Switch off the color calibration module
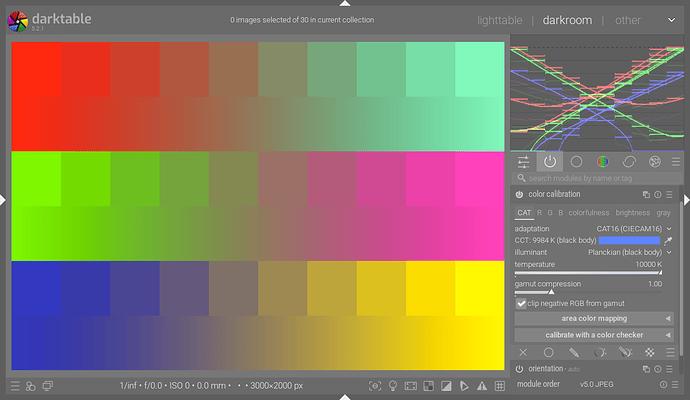690x400 pixels. [520, 194]
